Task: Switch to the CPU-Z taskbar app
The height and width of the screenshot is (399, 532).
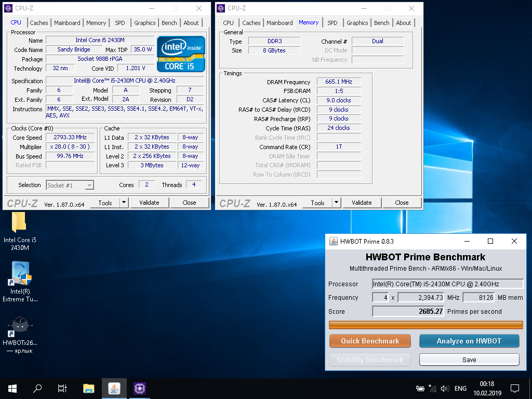Action: [x=139, y=389]
